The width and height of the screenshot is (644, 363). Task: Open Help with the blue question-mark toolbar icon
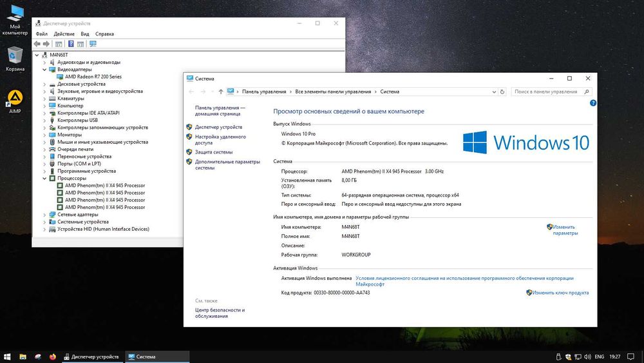click(x=71, y=44)
